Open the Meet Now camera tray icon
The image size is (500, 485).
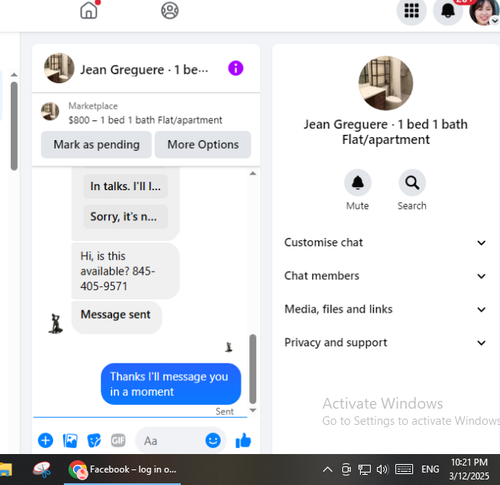(346, 470)
